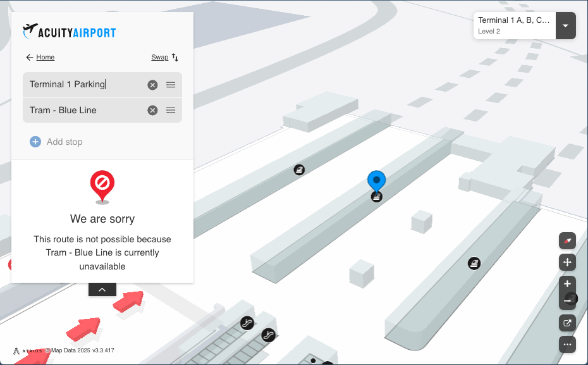Image resolution: width=588 pixels, height=365 pixels.
Task: Clear the Tram - Blue Line field
Action: 152,110
